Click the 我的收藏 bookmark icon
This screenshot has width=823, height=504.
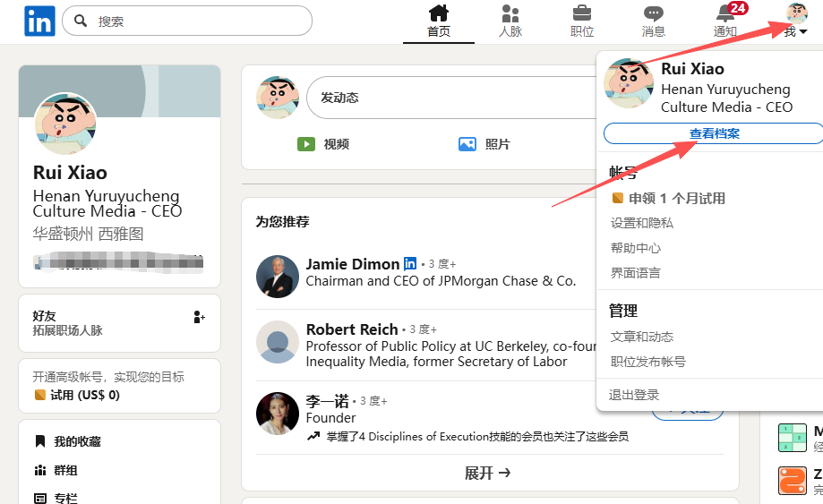40,441
